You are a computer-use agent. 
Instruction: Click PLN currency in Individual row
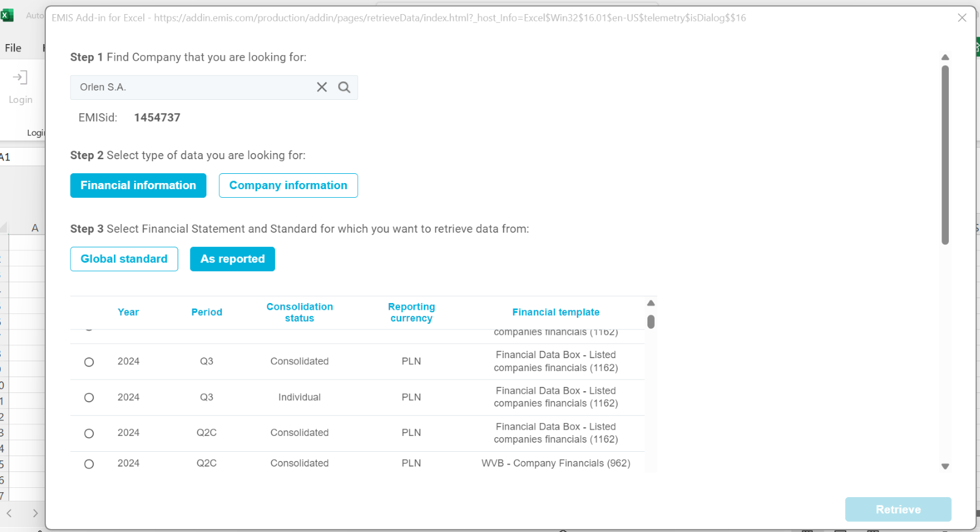point(412,397)
